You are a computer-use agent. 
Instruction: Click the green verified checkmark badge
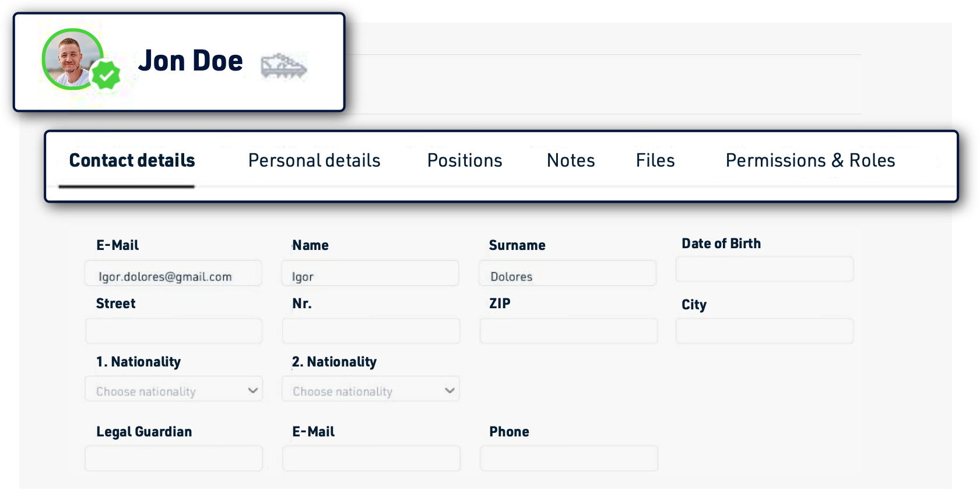[x=106, y=75]
